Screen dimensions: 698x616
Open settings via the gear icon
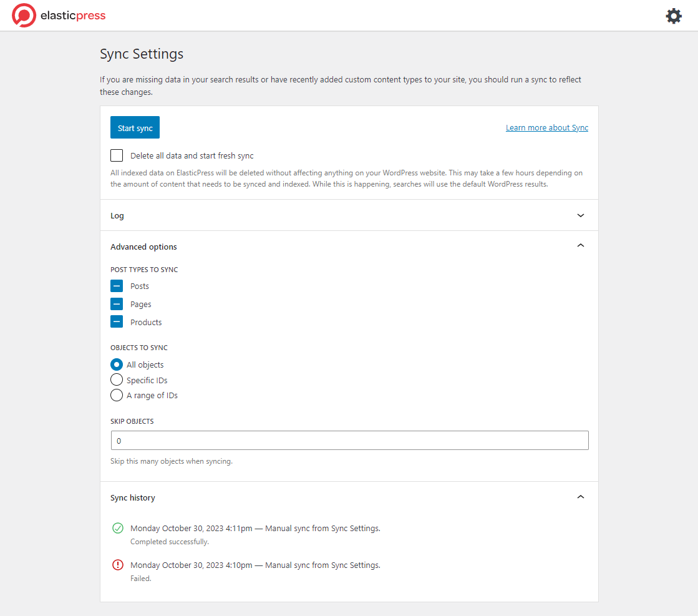674,16
